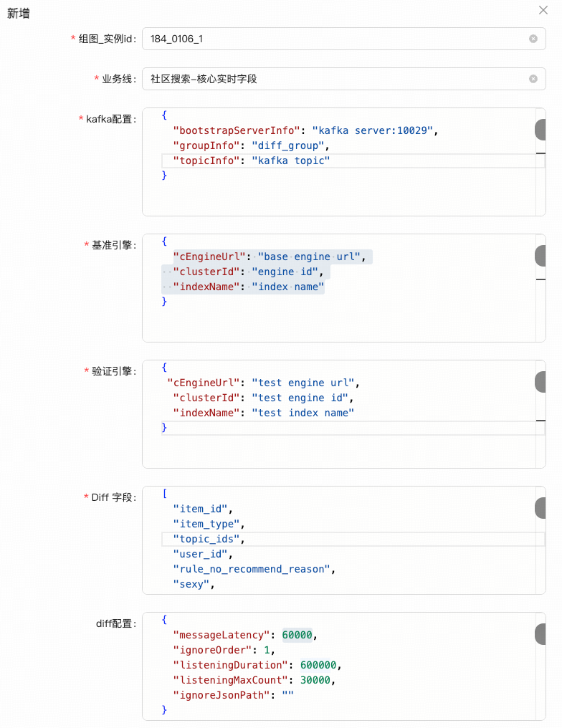Click the "topic_ids" entry in Diff 字段

point(206,539)
